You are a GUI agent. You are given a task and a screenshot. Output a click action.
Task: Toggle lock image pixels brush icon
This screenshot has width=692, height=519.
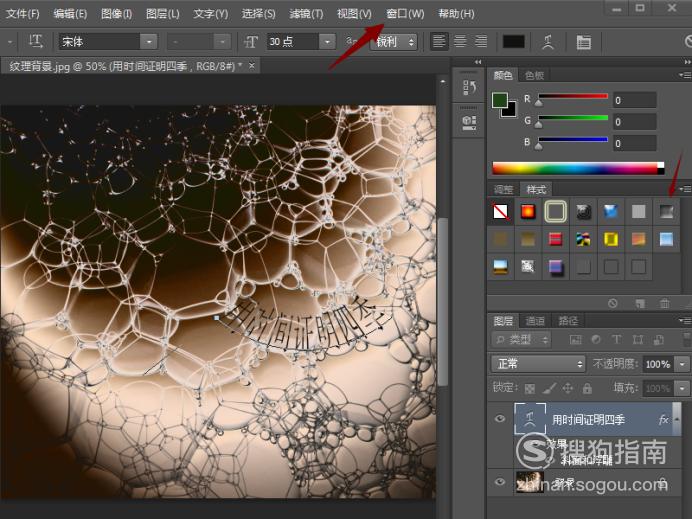click(x=549, y=388)
